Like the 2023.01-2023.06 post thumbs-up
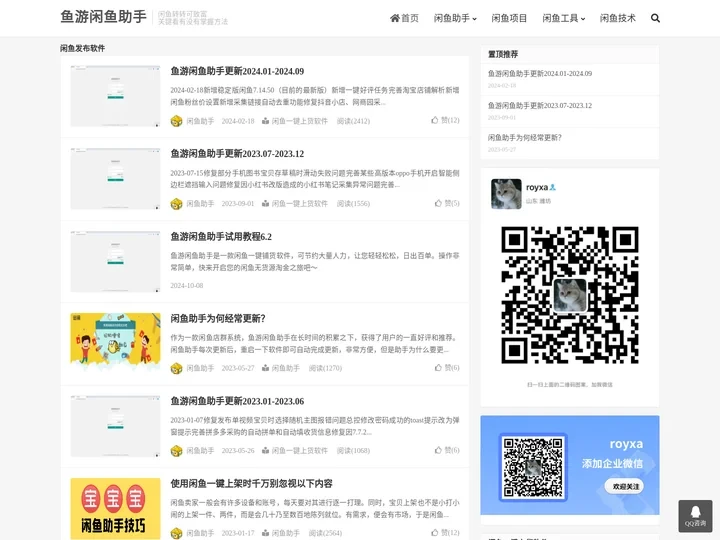The width and height of the screenshot is (720, 540). pyautogui.click(x=447, y=450)
